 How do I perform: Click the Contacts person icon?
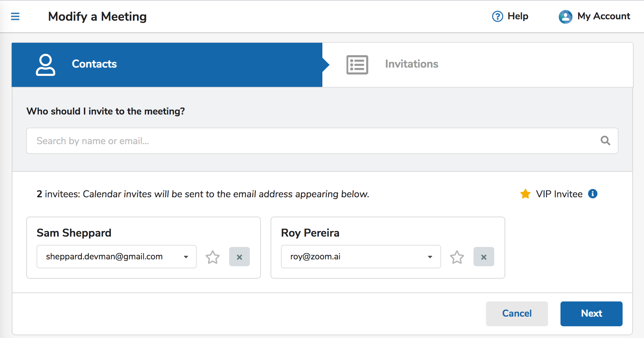(46, 64)
